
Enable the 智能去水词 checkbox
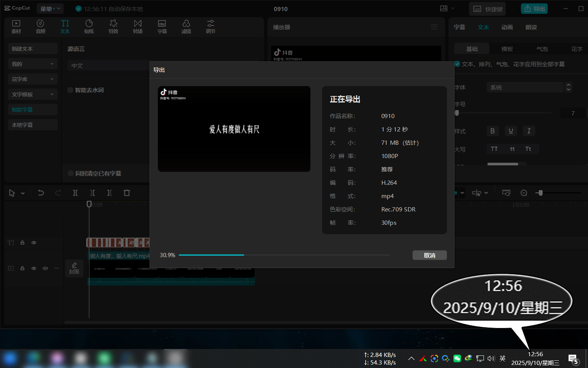(x=71, y=90)
